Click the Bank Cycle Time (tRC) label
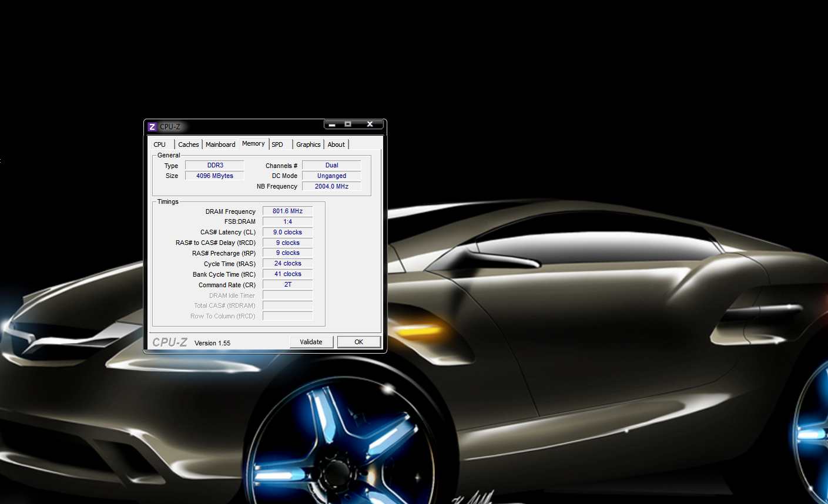Image resolution: width=828 pixels, height=504 pixels. click(x=224, y=275)
